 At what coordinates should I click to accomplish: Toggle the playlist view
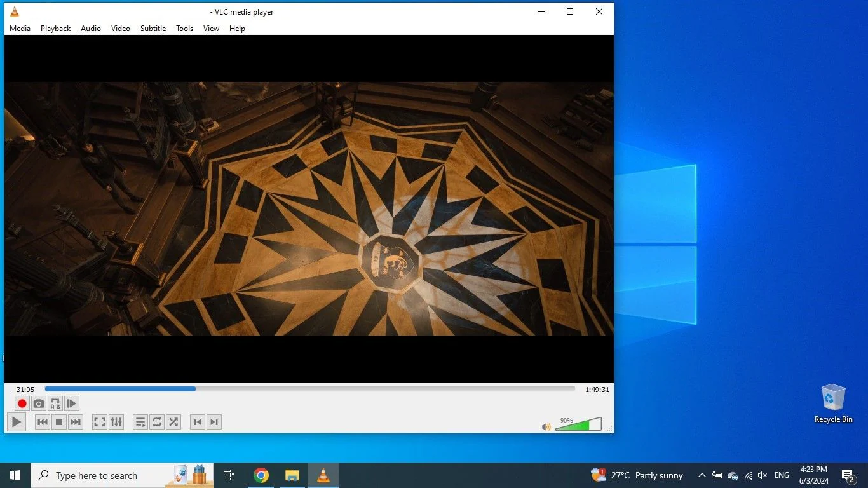pyautogui.click(x=140, y=422)
